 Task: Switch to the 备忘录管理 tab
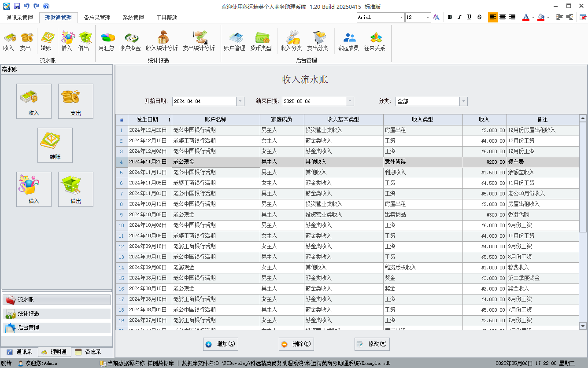pos(97,18)
